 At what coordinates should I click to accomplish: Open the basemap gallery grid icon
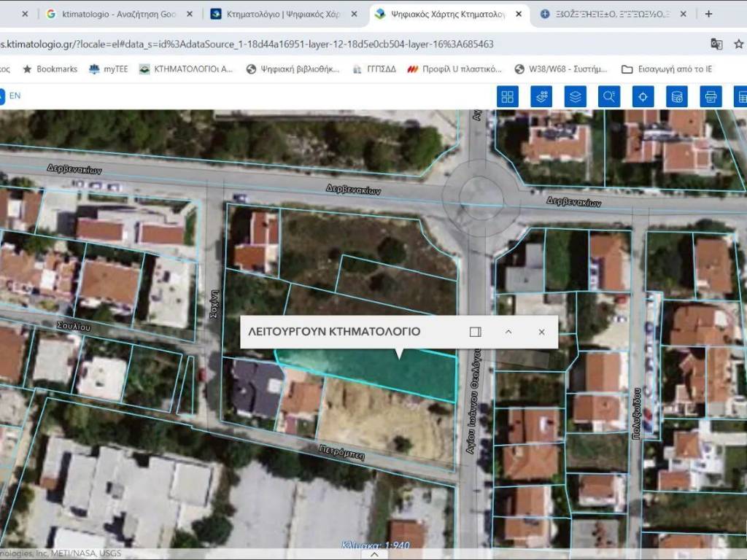507,96
